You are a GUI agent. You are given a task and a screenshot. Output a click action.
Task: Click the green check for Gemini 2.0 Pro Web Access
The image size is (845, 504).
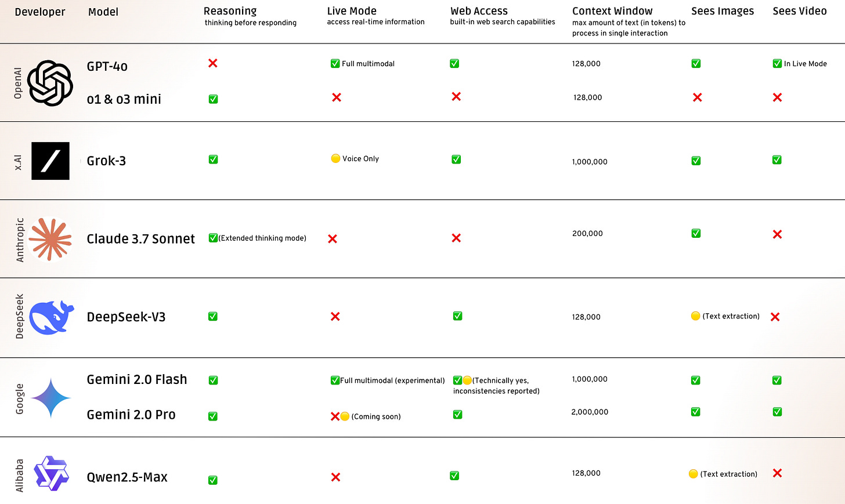457,414
